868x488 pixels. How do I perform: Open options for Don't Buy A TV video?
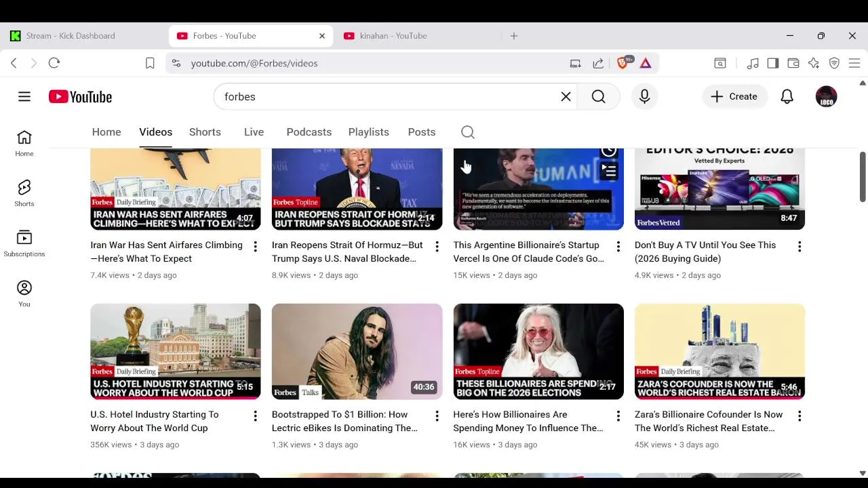[x=800, y=247]
